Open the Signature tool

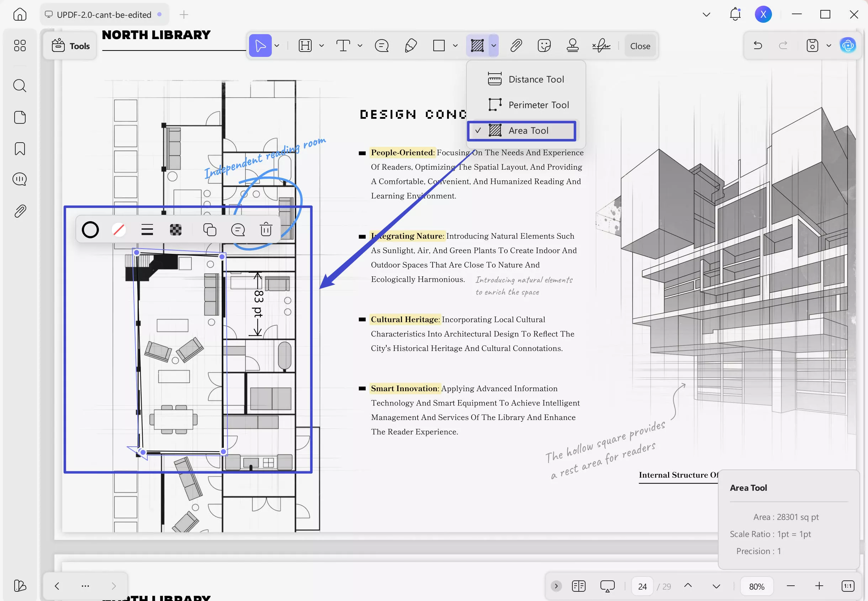click(x=601, y=46)
